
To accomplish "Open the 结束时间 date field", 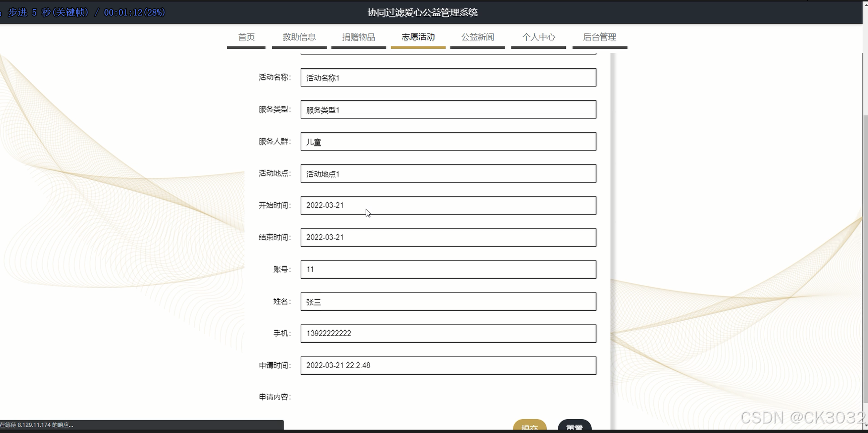I will coord(448,237).
